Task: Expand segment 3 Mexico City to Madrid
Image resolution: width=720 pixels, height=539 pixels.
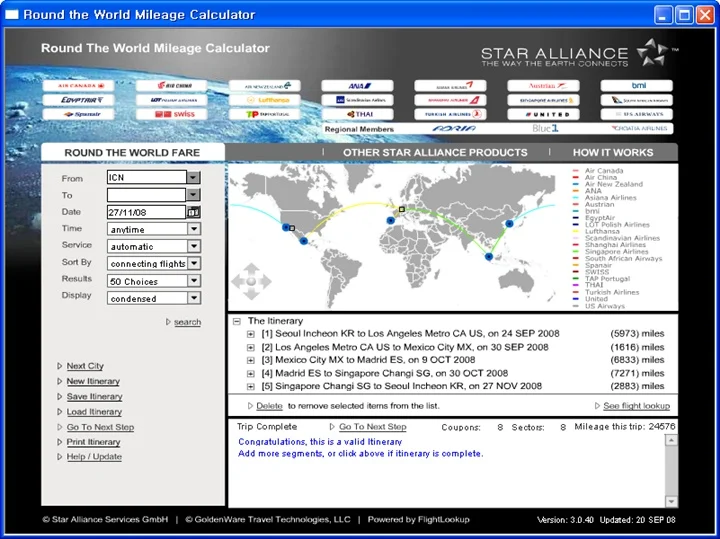Action: [x=251, y=360]
